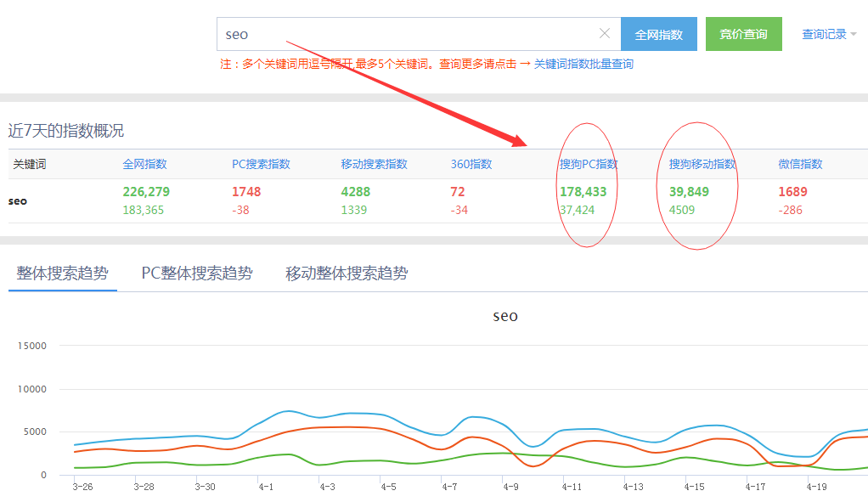Image resolution: width=868 pixels, height=502 pixels.
Task: Click the 全网指数 column header
Action: (x=144, y=164)
